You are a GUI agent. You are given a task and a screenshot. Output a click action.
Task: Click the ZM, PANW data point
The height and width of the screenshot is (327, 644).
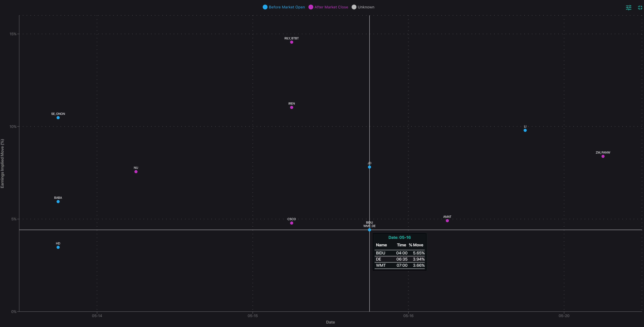click(603, 156)
